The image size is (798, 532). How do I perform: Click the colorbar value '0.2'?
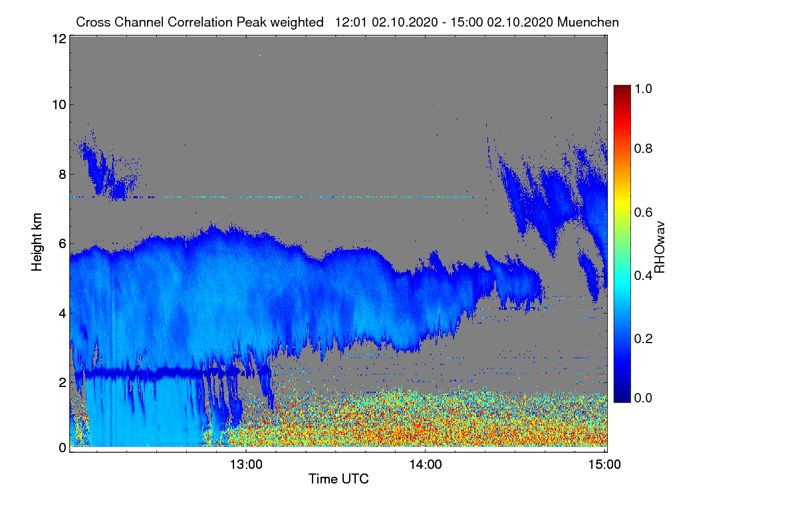[644, 339]
